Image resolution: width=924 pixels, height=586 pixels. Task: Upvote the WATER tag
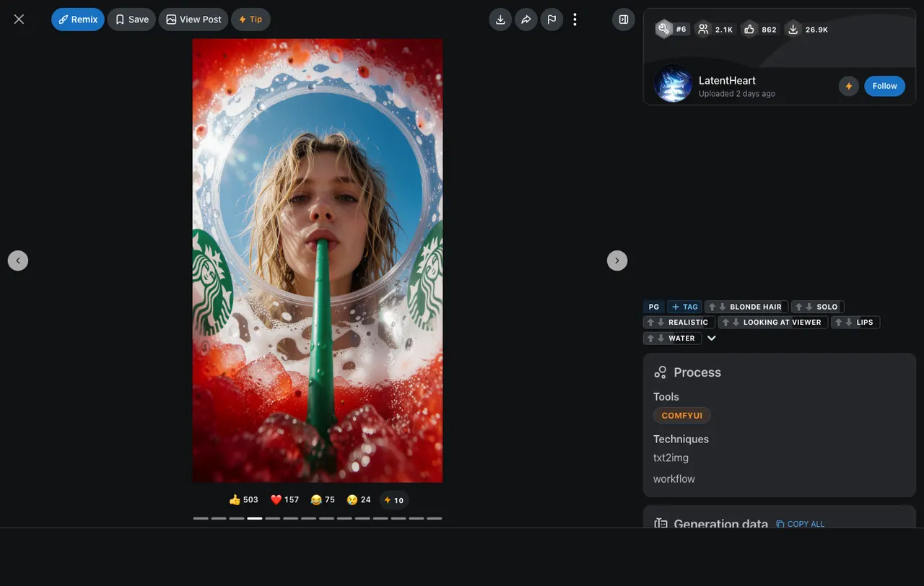point(651,338)
